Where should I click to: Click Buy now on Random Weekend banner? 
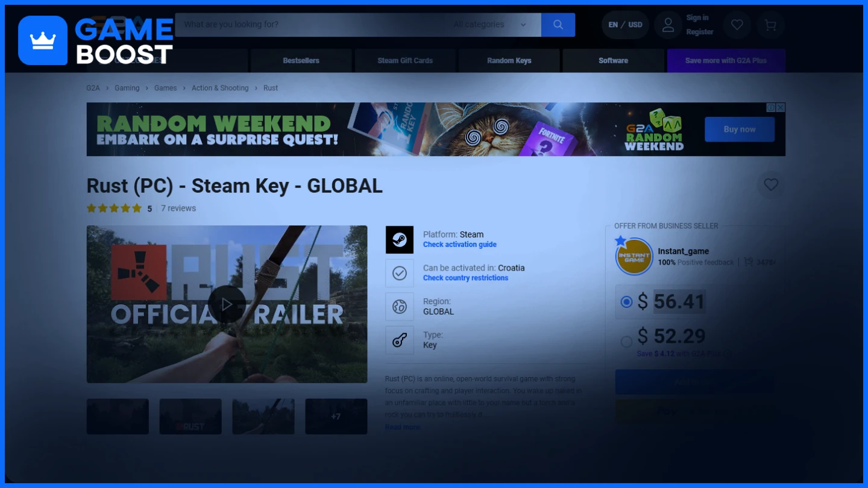coord(739,130)
